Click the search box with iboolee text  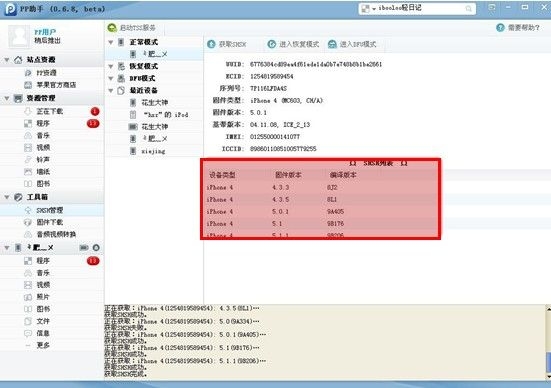[x=417, y=8]
